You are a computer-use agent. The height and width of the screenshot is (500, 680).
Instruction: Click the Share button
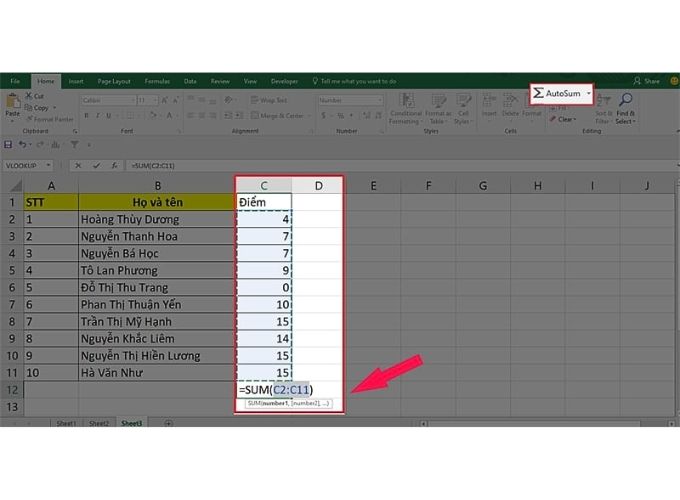647,81
